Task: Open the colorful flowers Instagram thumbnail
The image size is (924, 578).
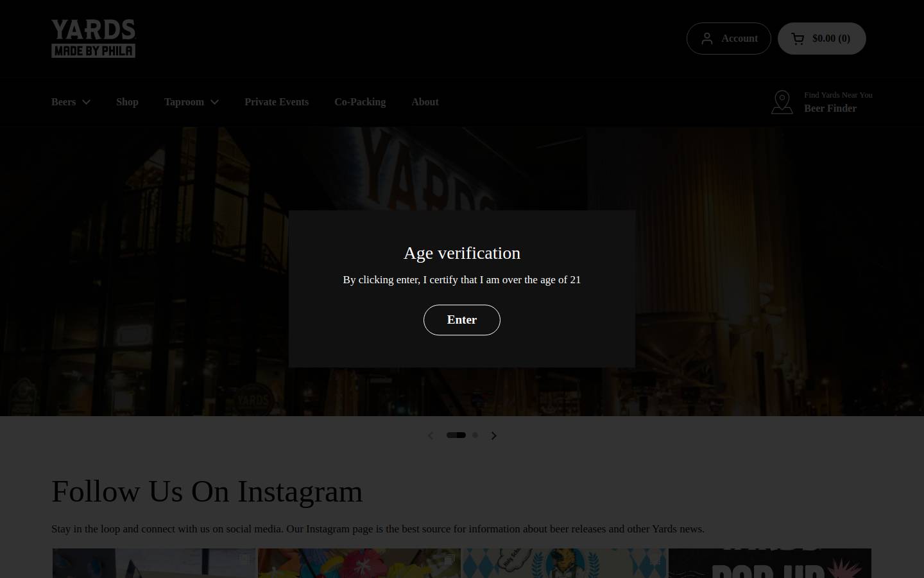Action: click(x=359, y=563)
